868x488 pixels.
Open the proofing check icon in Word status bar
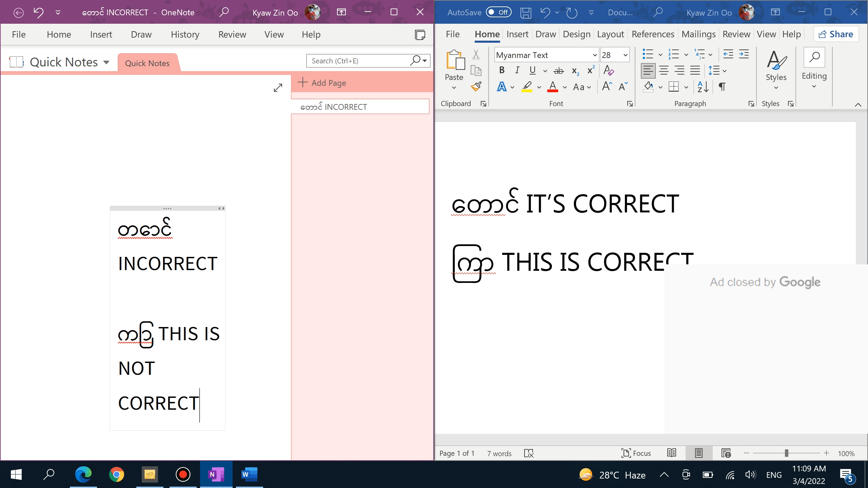pyautogui.click(x=529, y=453)
